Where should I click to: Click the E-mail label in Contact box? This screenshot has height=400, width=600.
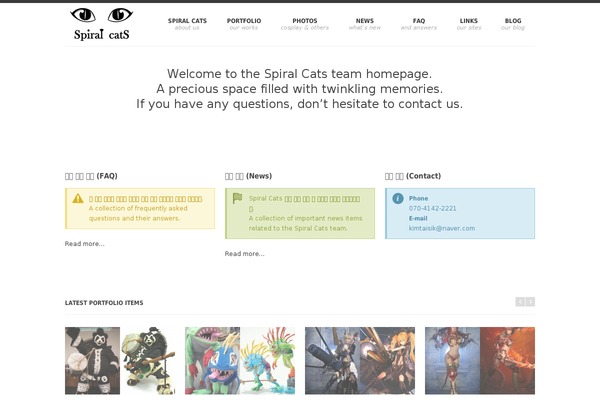[418, 218]
